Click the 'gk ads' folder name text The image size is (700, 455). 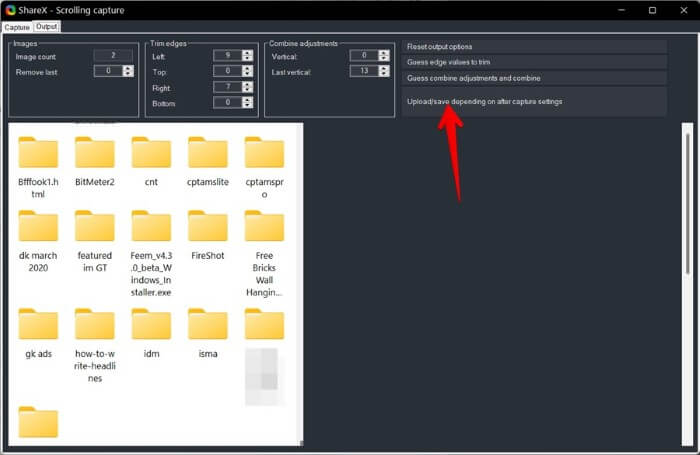click(x=38, y=354)
